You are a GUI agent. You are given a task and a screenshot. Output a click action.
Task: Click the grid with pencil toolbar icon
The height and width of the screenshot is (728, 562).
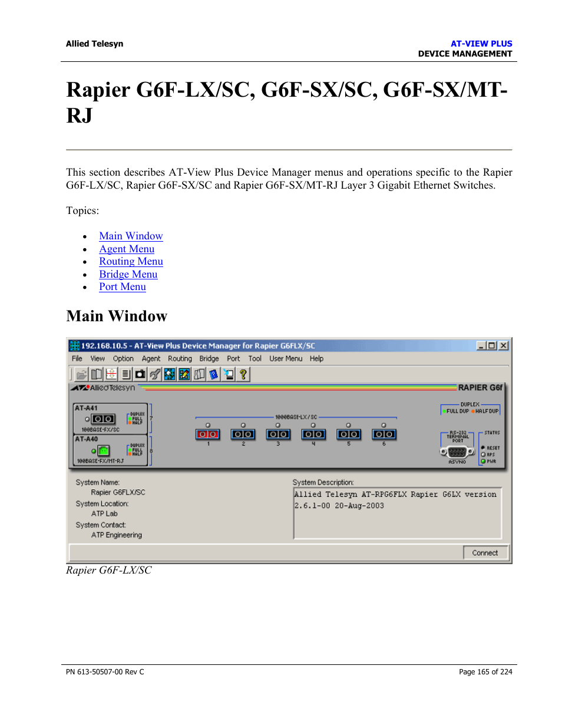tap(184, 374)
